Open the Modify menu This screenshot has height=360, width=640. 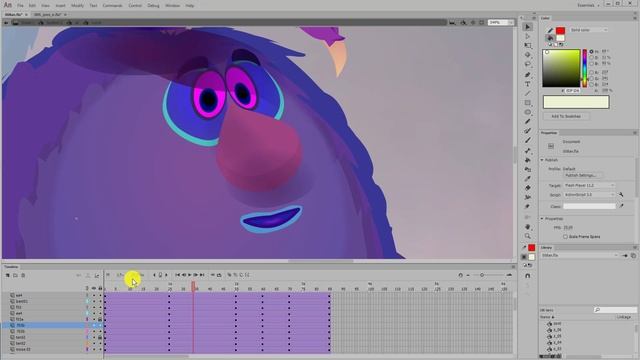point(77,6)
